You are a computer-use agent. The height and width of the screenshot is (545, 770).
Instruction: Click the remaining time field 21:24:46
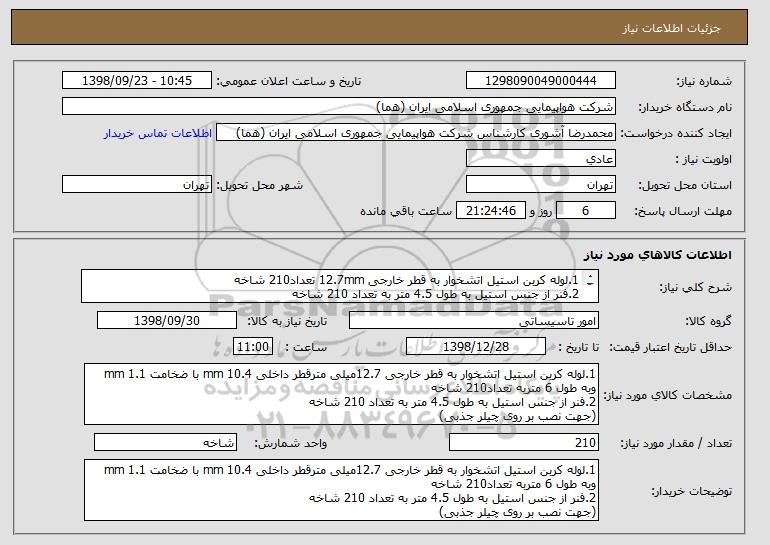491,211
